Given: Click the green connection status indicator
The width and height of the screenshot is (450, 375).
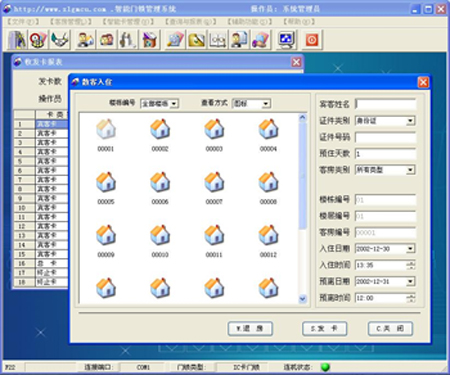Looking at the screenshot, I should click(x=325, y=367).
